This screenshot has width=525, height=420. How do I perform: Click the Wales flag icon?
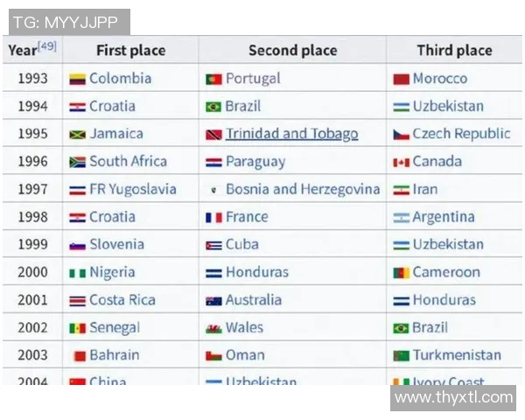tap(213, 328)
